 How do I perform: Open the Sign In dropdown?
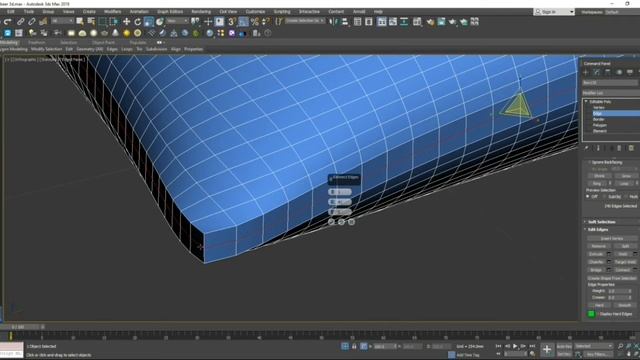(554, 12)
